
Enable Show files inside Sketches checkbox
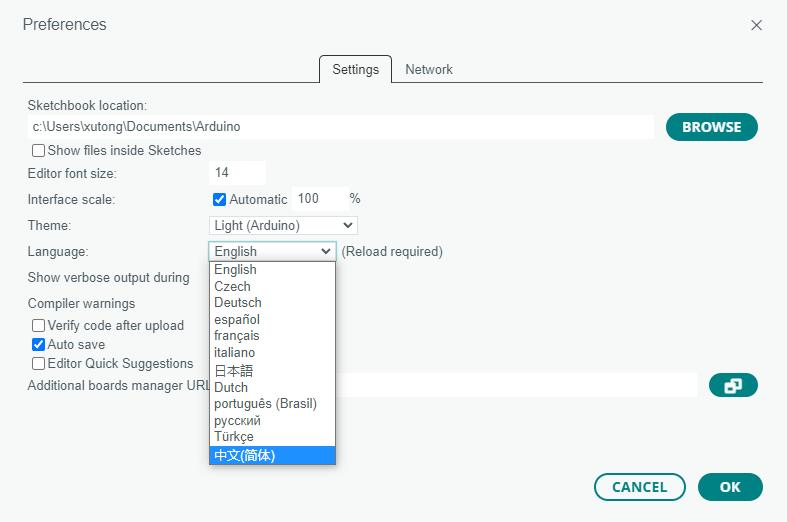[x=39, y=151]
